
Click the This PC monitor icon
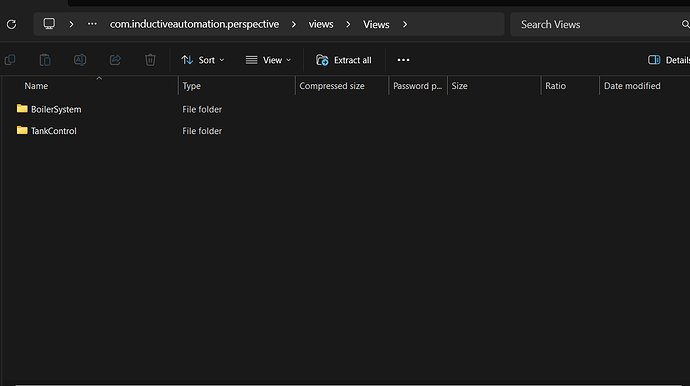(49, 24)
